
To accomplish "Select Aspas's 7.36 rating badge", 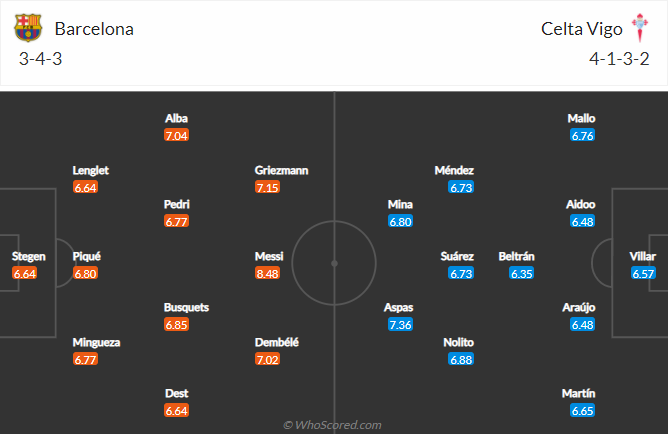I will coord(400,324).
